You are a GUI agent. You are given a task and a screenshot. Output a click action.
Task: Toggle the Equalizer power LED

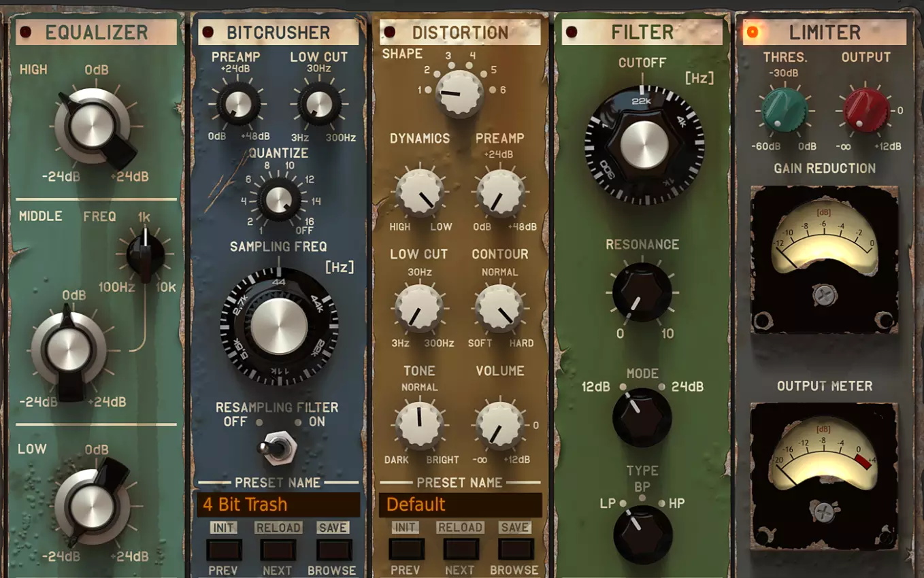coord(26,32)
